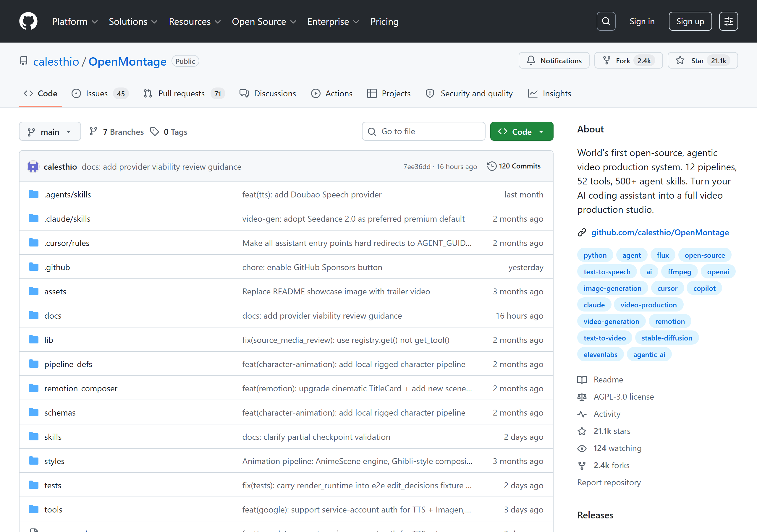Open commit 'docs: clarify partial checkpoint validation'

coord(316,437)
